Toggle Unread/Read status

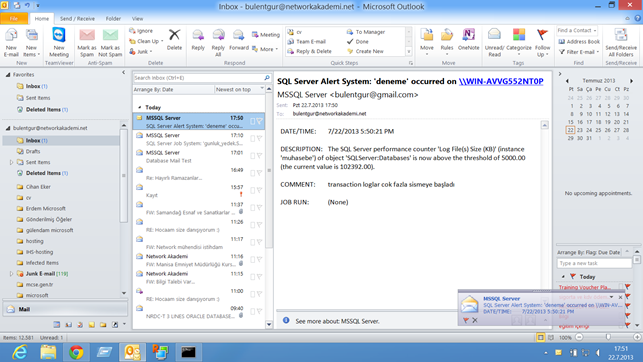pos(495,43)
